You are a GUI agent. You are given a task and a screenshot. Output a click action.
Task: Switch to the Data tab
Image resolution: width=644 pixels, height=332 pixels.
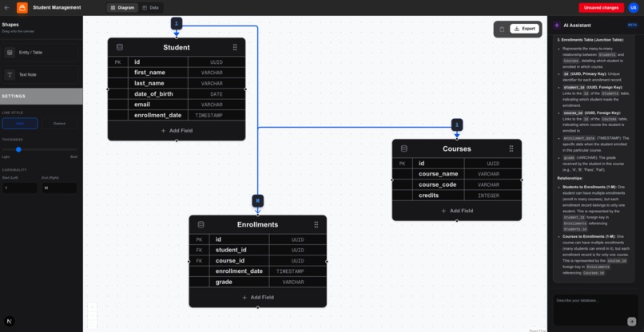(x=150, y=7)
